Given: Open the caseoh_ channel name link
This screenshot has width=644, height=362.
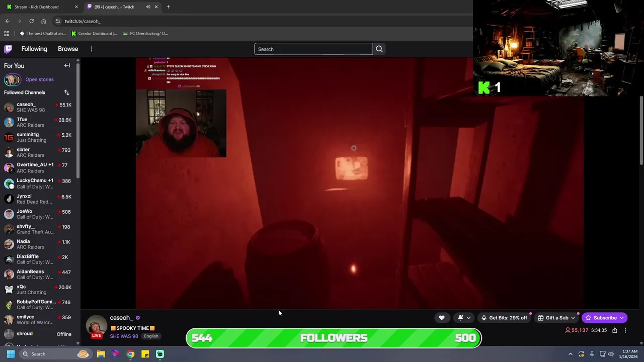Looking at the screenshot, I should point(121,318).
